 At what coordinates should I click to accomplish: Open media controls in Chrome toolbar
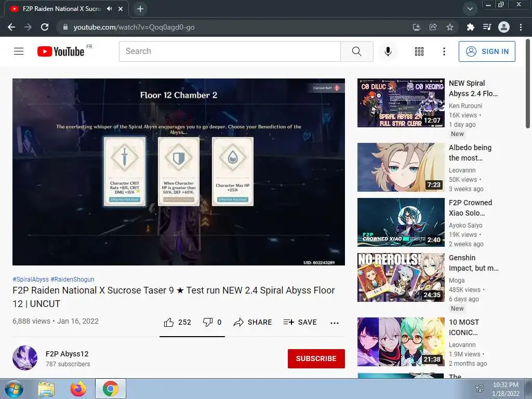(487, 27)
